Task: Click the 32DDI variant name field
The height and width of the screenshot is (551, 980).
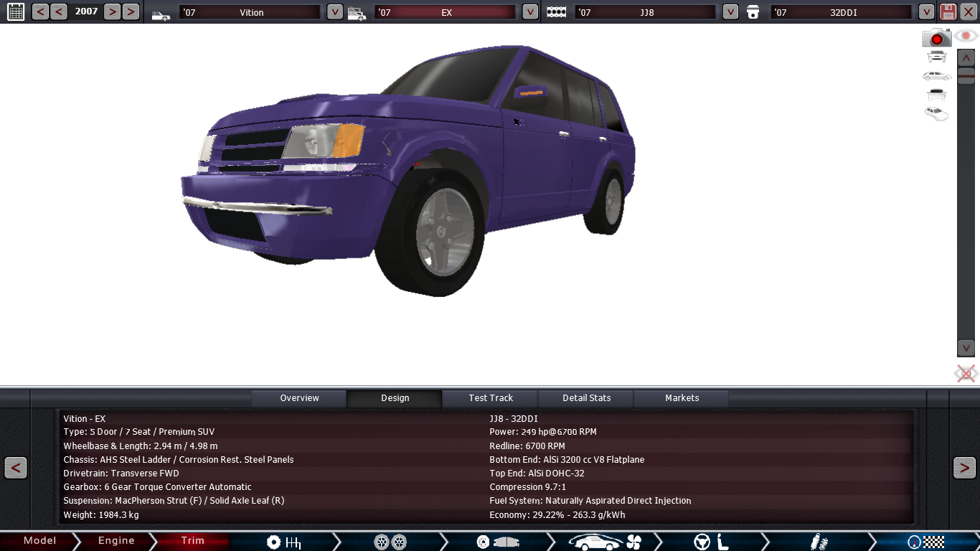Action: pos(842,12)
